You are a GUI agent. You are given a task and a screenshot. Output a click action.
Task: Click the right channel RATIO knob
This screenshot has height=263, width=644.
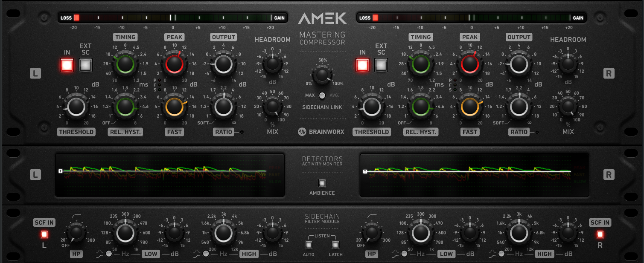click(x=519, y=107)
